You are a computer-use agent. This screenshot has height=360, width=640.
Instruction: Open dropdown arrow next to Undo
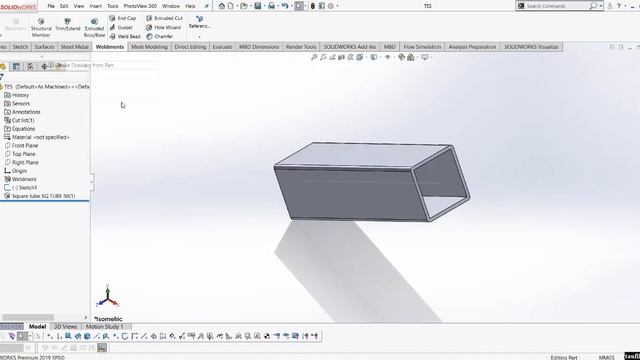[291, 6]
